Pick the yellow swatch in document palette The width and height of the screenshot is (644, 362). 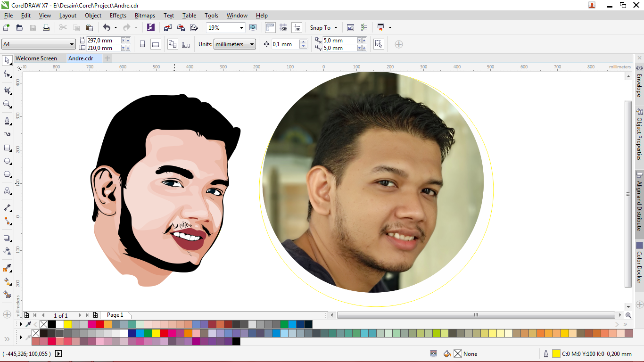point(68,324)
